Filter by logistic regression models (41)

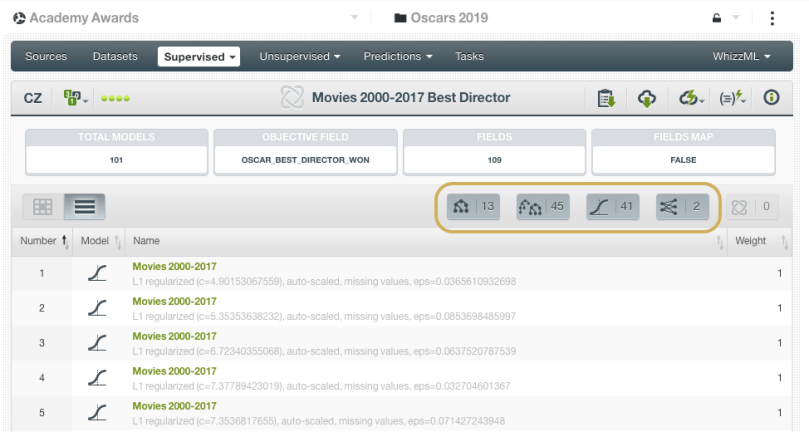coord(612,207)
